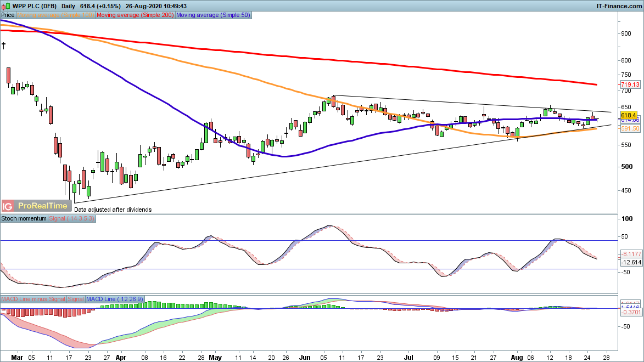This screenshot has height=362, width=644.
Task: Select the Stoch momentum indicator label
Action: point(24,218)
